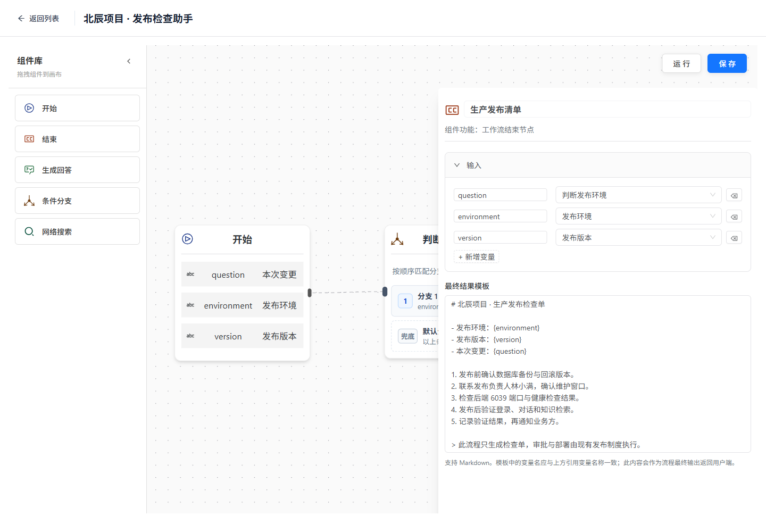Select the 本次变更 row in 开始 node
Viewport: 766px width, 532px height.
point(242,275)
